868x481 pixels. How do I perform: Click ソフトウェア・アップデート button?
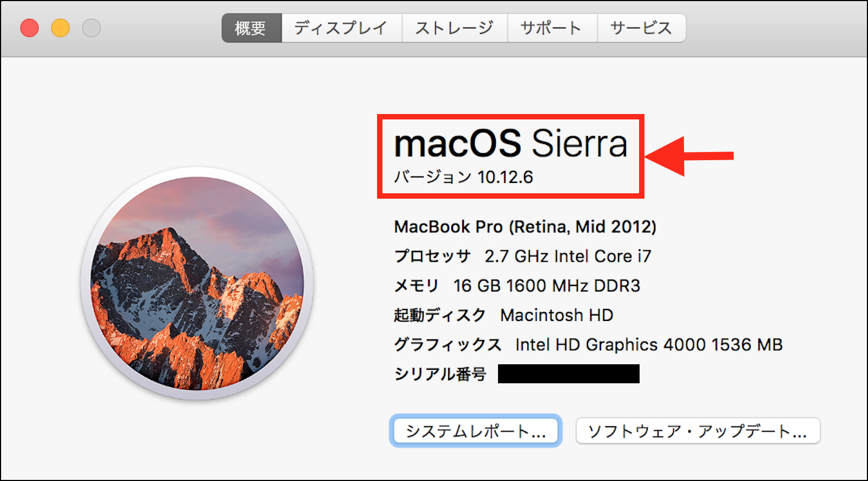pyautogui.click(x=698, y=432)
